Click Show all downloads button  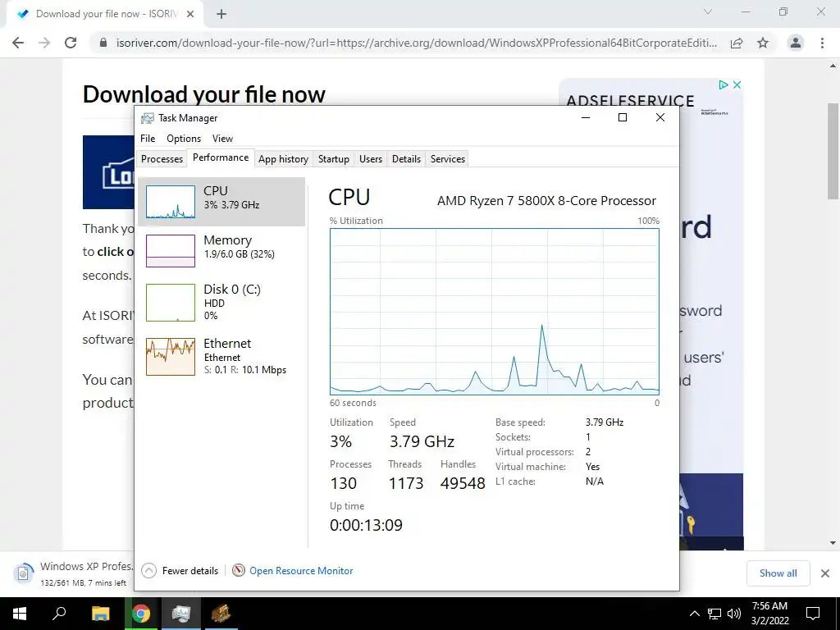coord(778,573)
